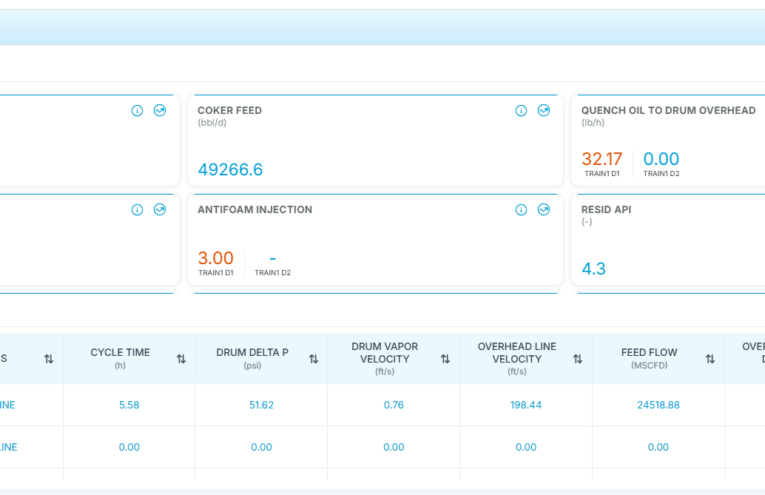Sort table by Overhead Line Velocity column

(578, 359)
